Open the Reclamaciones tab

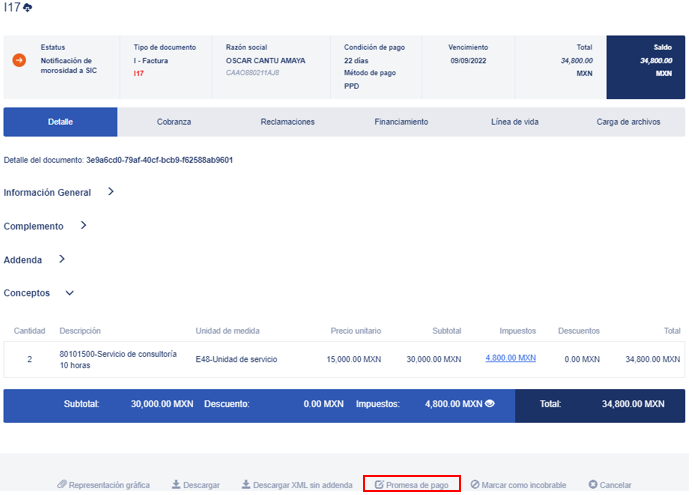287,122
